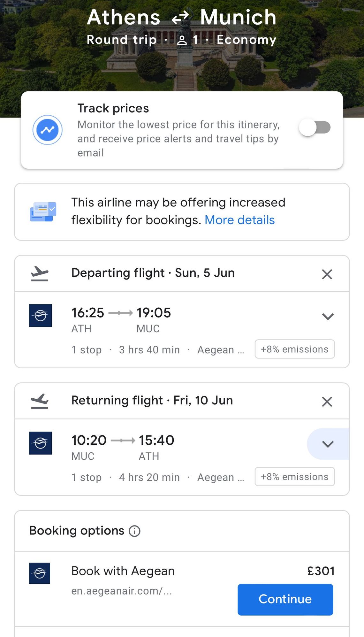Click the Aegean logo on departing flight
The image size is (364, 637).
41,316
